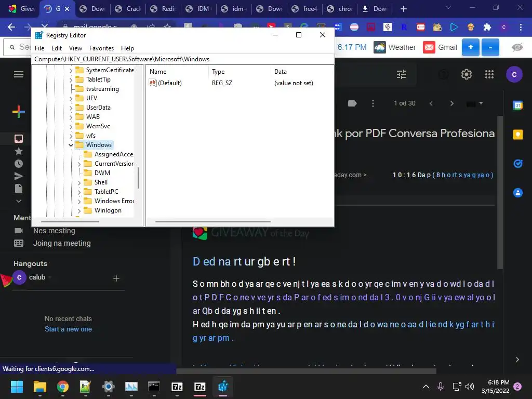The width and height of the screenshot is (532, 399).
Task: Open File menu in Registry Editor
Action: click(x=39, y=48)
